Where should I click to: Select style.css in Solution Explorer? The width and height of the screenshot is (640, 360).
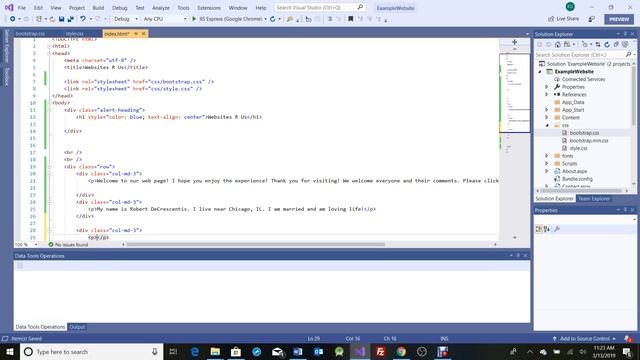(578, 148)
